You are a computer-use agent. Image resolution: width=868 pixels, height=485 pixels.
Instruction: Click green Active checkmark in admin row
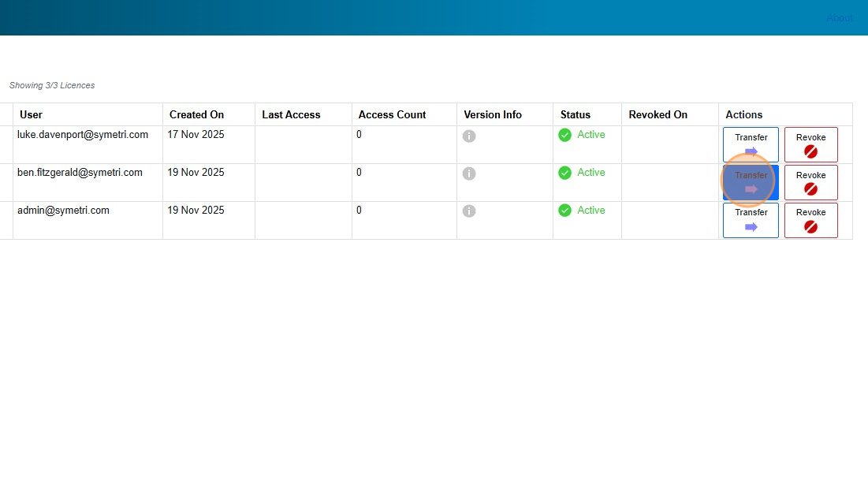[x=564, y=211]
